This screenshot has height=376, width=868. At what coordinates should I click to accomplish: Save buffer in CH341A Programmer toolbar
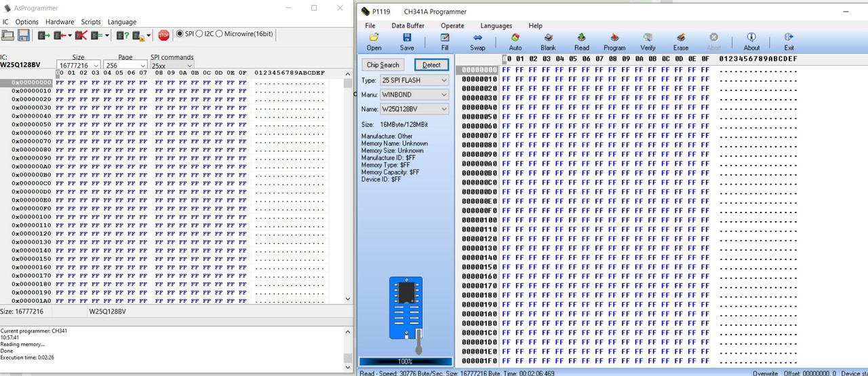pyautogui.click(x=407, y=42)
